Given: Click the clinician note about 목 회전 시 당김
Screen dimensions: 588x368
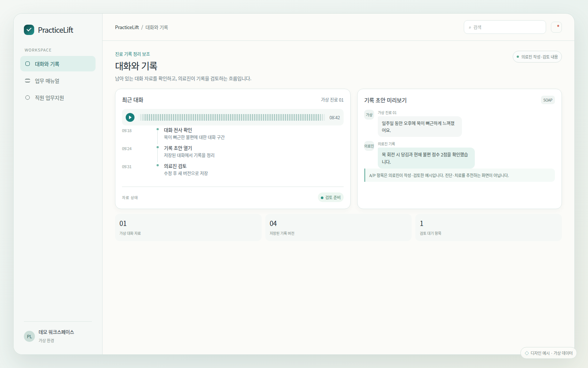Looking at the screenshot, I should coord(426,158).
